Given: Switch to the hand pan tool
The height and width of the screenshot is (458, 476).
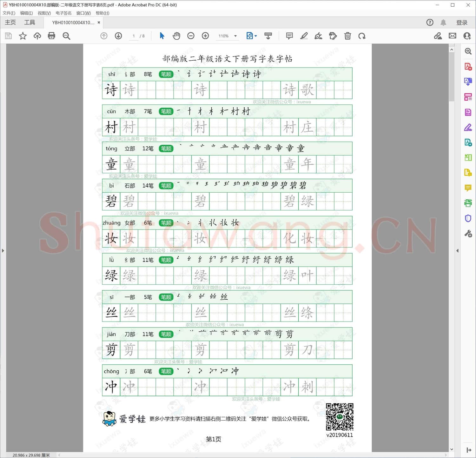Looking at the screenshot, I should pyautogui.click(x=176, y=36).
